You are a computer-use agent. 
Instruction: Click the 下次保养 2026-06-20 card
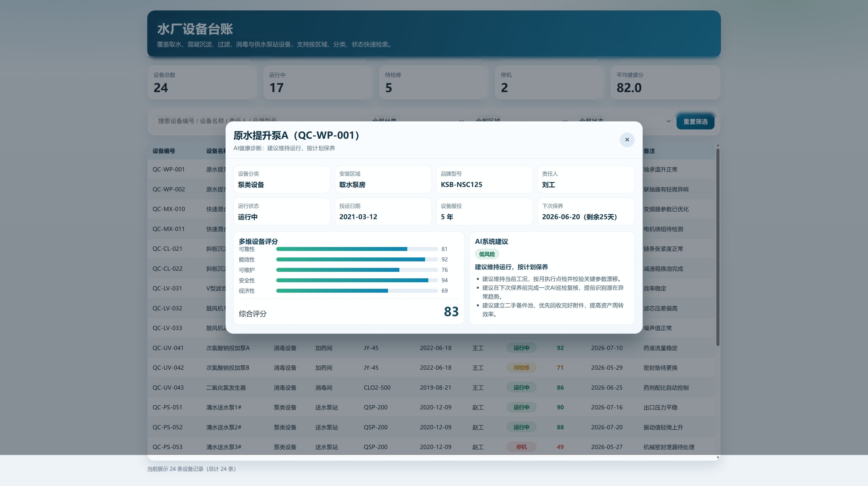click(586, 212)
